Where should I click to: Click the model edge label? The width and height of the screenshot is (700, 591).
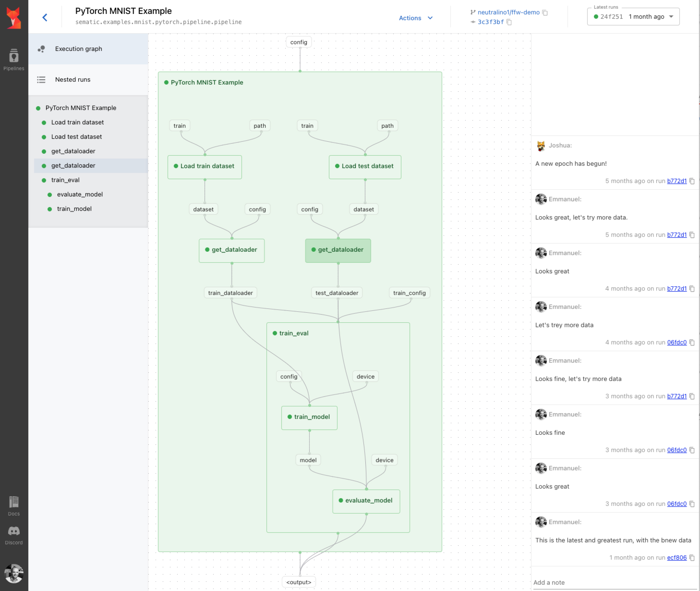pos(308,460)
